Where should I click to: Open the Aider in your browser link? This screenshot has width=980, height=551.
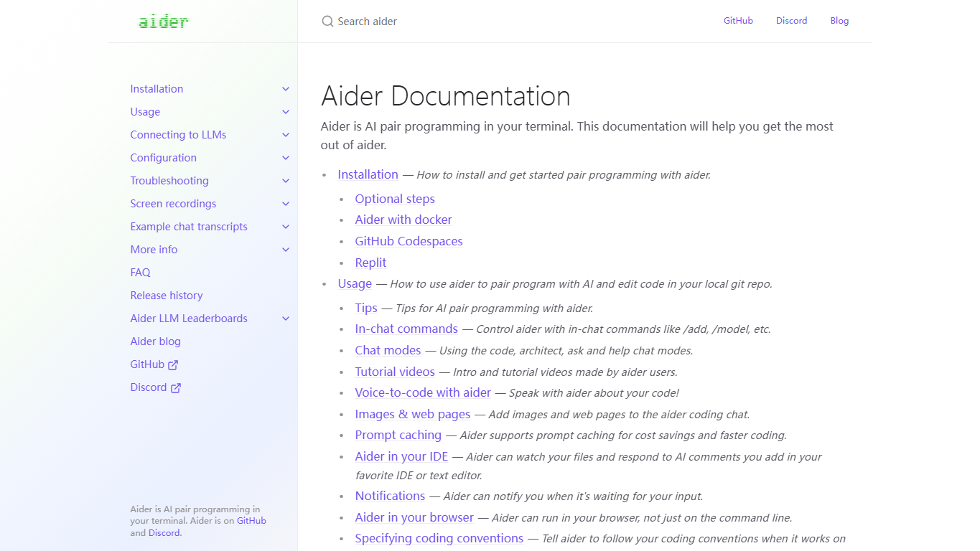[x=414, y=517]
